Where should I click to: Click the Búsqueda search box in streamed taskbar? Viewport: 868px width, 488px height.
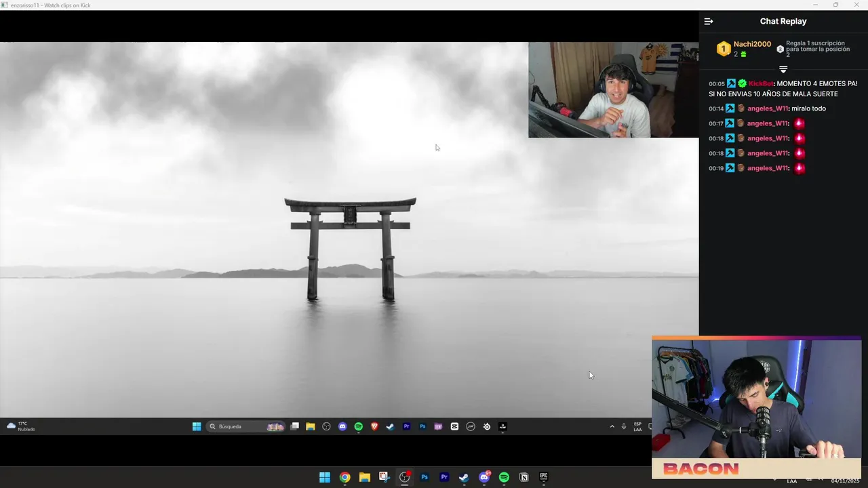(x=245, y=426)
